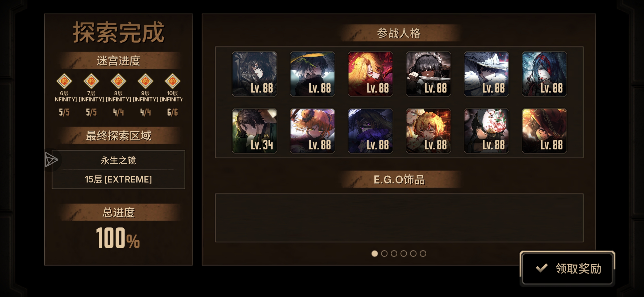This screenshot has height=297, width=644.
Task: Click the empty E.G.O gift list area
Action: tap(399, 218)
